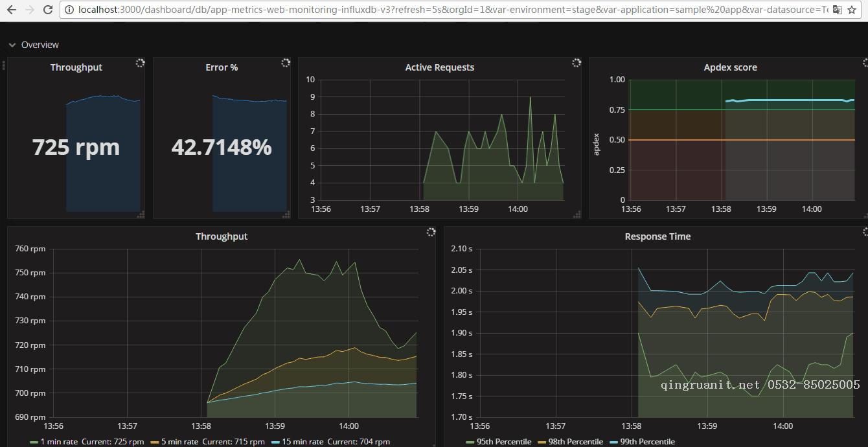
Task: Click the Overview row label
Action: (x=40, y=45)
